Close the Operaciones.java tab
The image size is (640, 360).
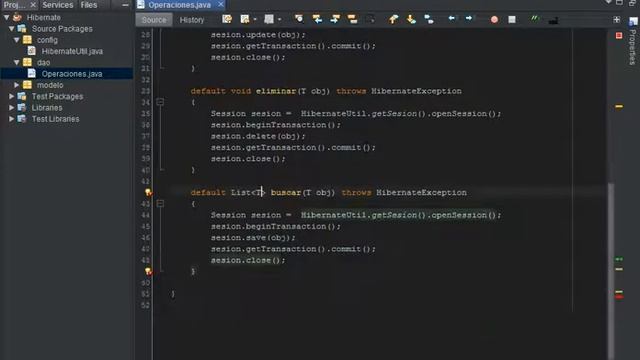[x=220, y=4]
